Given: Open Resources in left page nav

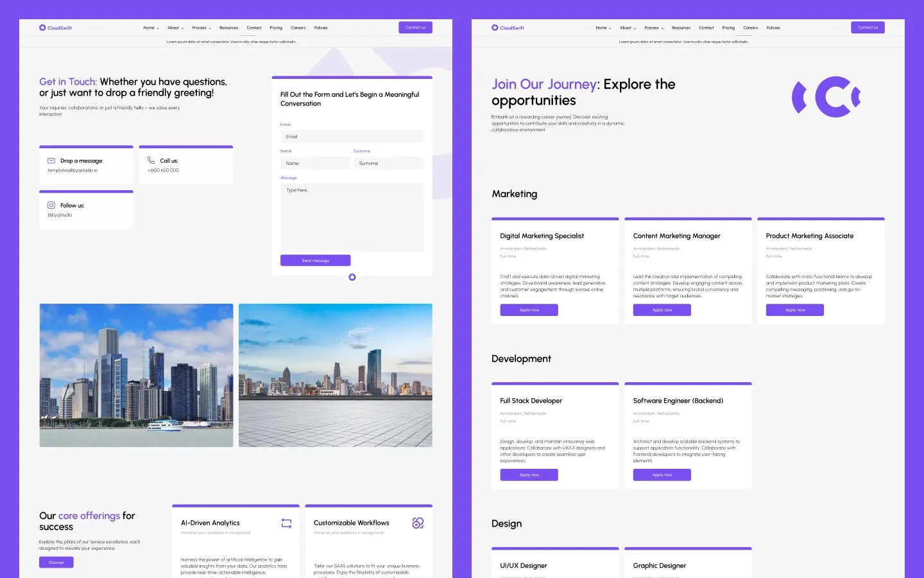Looking at the screenshot, I should click(x=228, y=28).
